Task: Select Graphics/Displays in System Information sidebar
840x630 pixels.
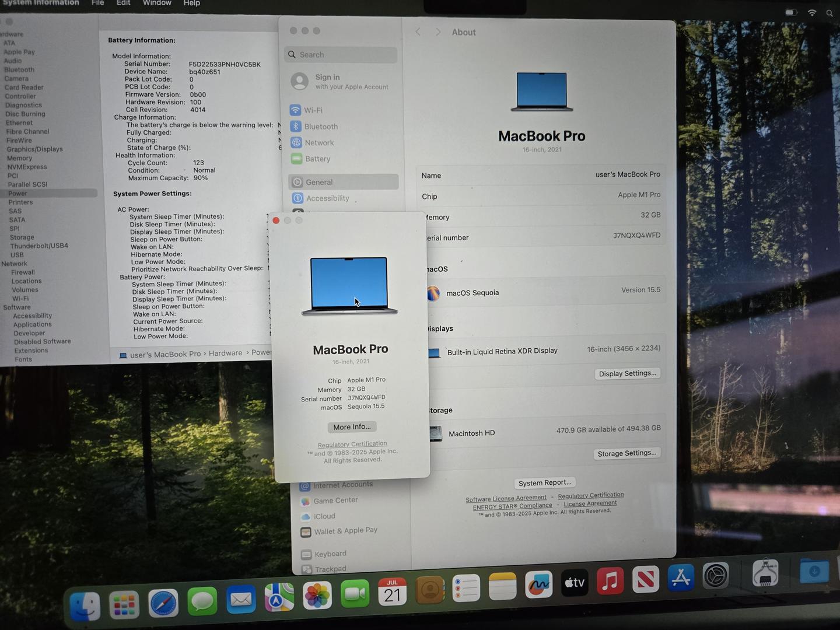Action: (x=34, y=149)
